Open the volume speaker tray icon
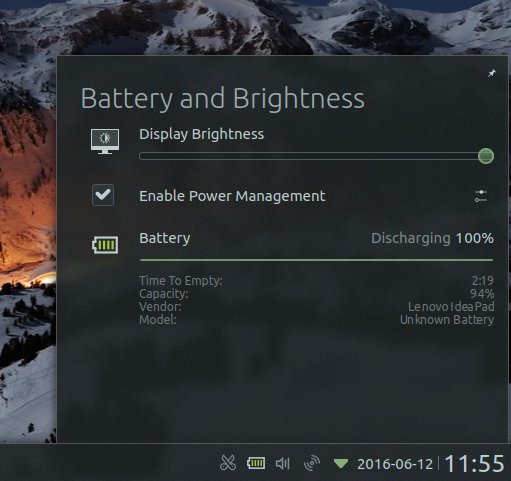 tap(283, 463)
